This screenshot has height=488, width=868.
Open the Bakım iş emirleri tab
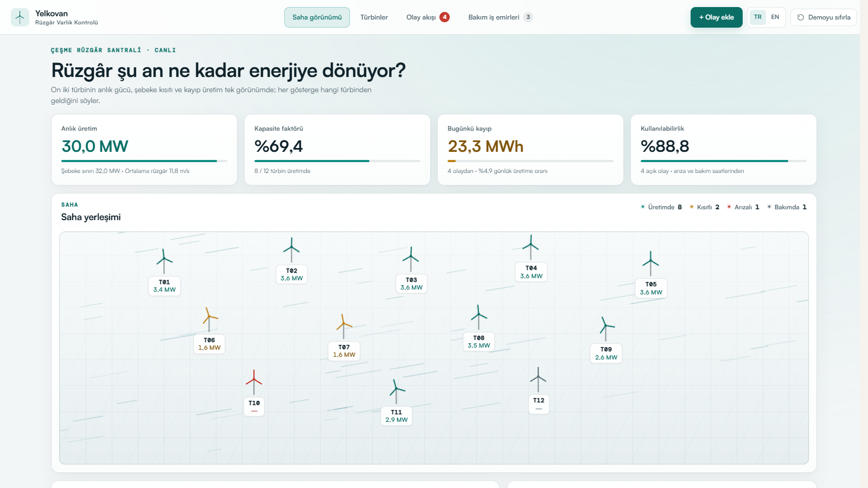pos(500,17)
